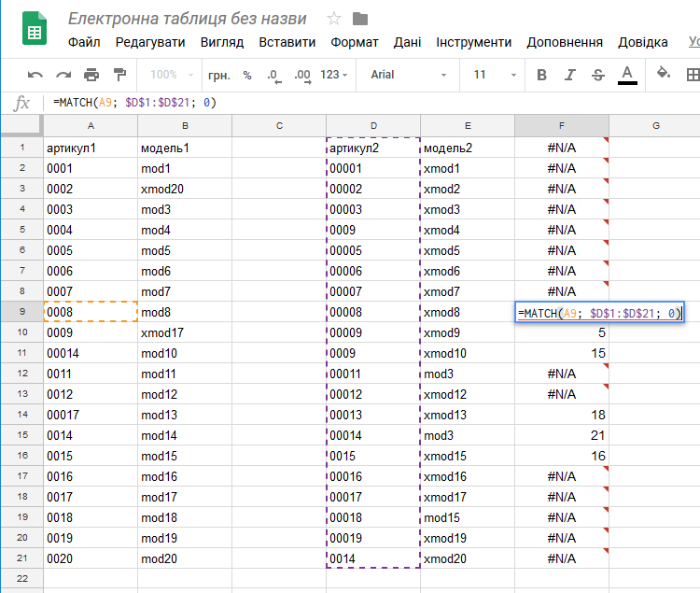Open the Файл menu
Screen dimensions: 700x593
coord(84,42)
